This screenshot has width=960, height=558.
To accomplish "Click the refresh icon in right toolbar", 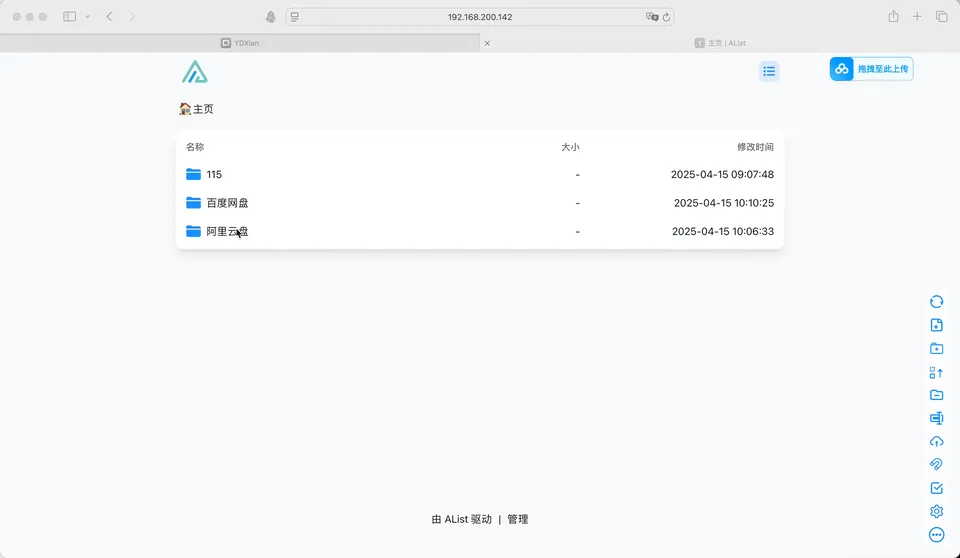I will [x=937, y=301].
